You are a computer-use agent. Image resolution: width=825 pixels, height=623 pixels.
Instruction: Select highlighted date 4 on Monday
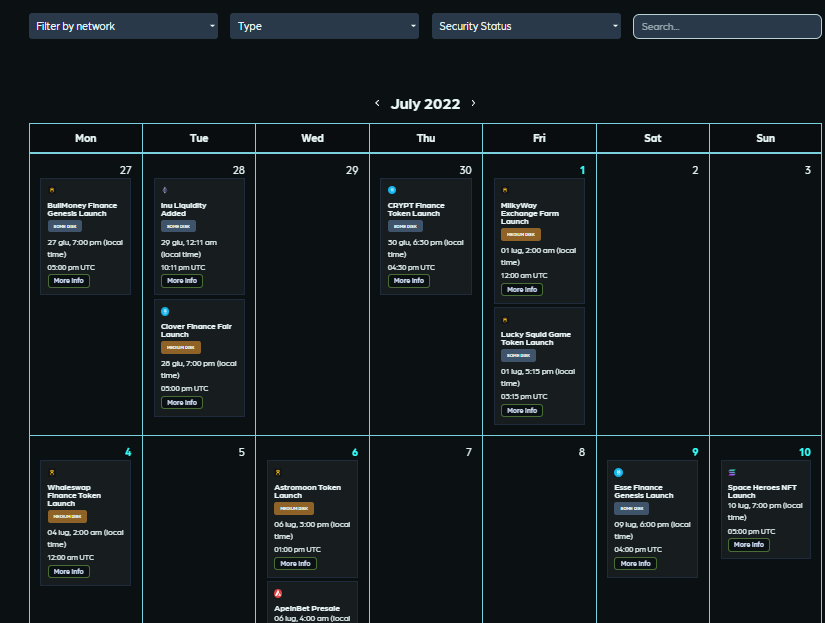pos(128,453)
